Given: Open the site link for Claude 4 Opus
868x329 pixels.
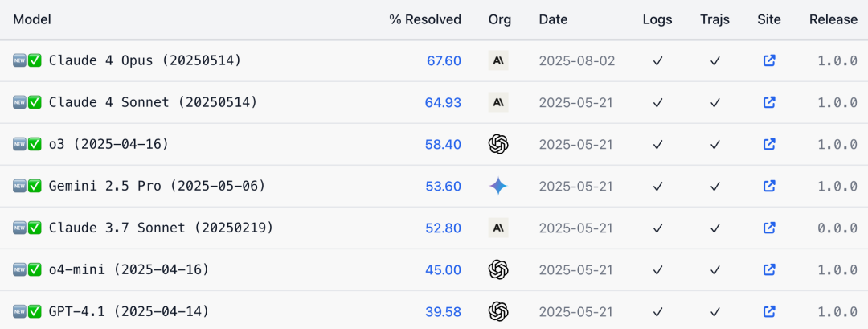Looking at the screenshot, I should click(769, 60).
